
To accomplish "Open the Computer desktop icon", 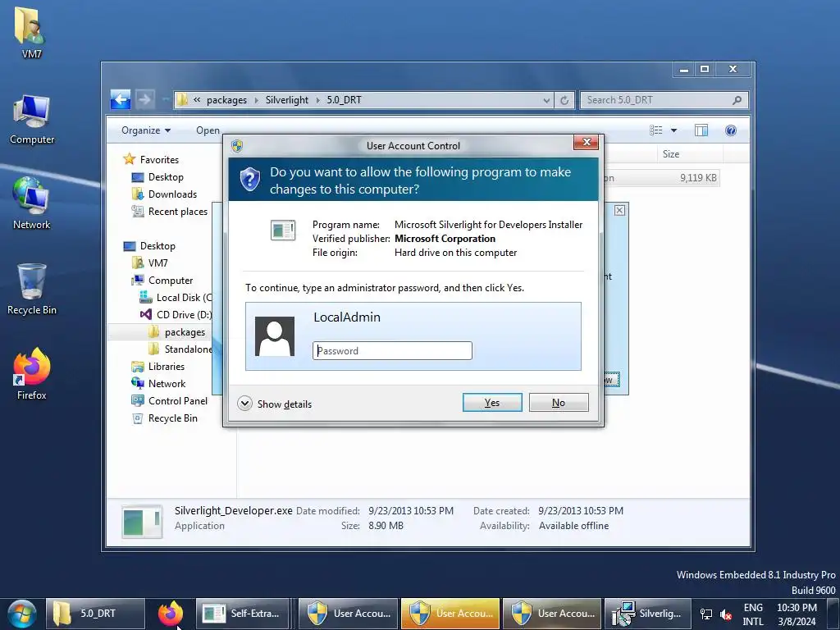I will pyautogui.click(x=32, y=119).
